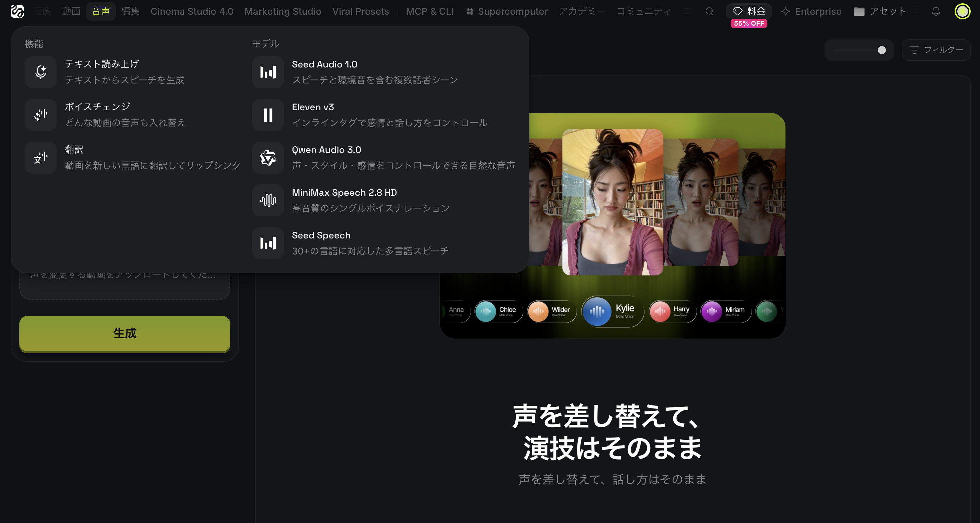This screenshot has width=980, height=523.
Task: Open the user profile avatar
Action: [x=962, y=11]
